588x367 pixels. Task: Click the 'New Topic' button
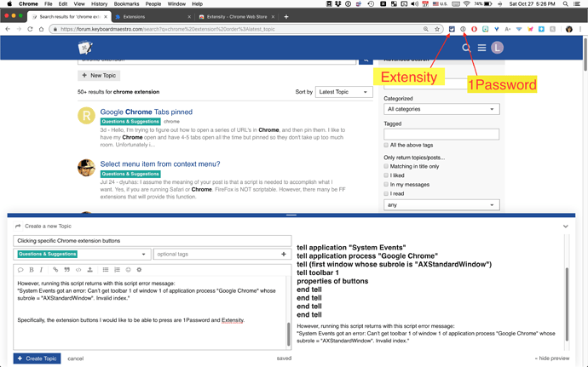(99, 75)
